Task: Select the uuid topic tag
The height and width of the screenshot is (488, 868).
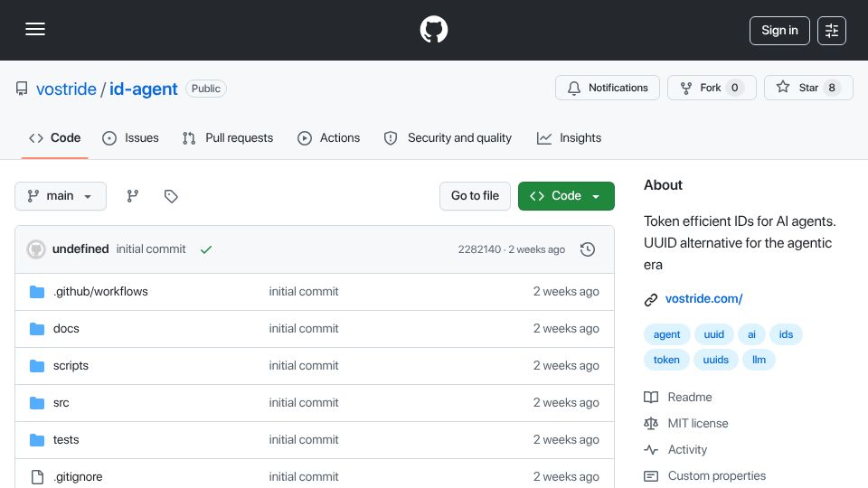Action: coord(713,334)
